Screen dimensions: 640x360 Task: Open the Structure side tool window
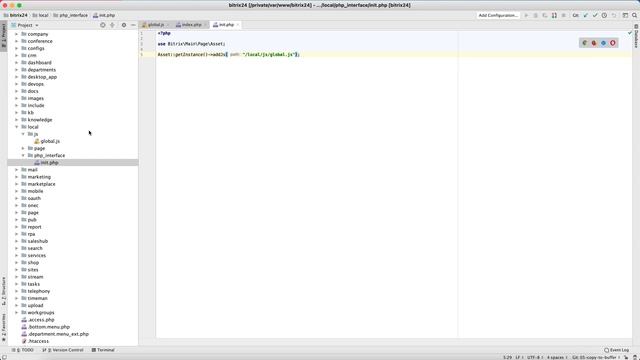4,291
